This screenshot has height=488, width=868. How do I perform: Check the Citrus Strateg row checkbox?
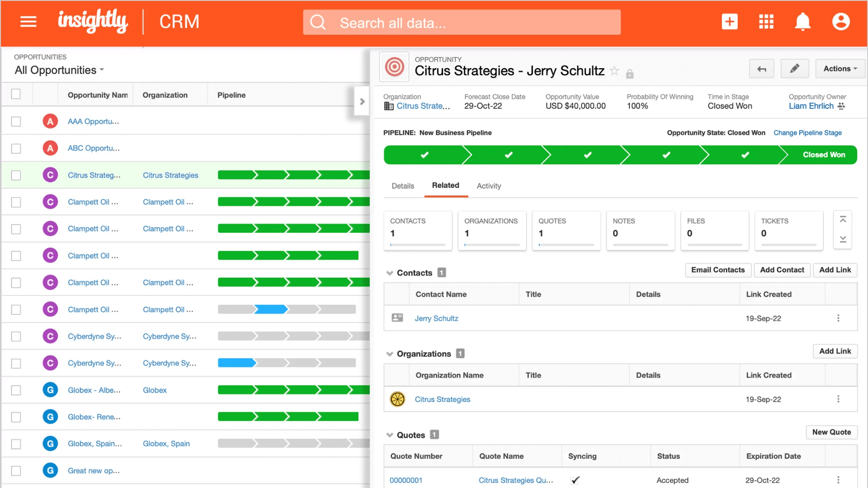[x=16, y=175]
